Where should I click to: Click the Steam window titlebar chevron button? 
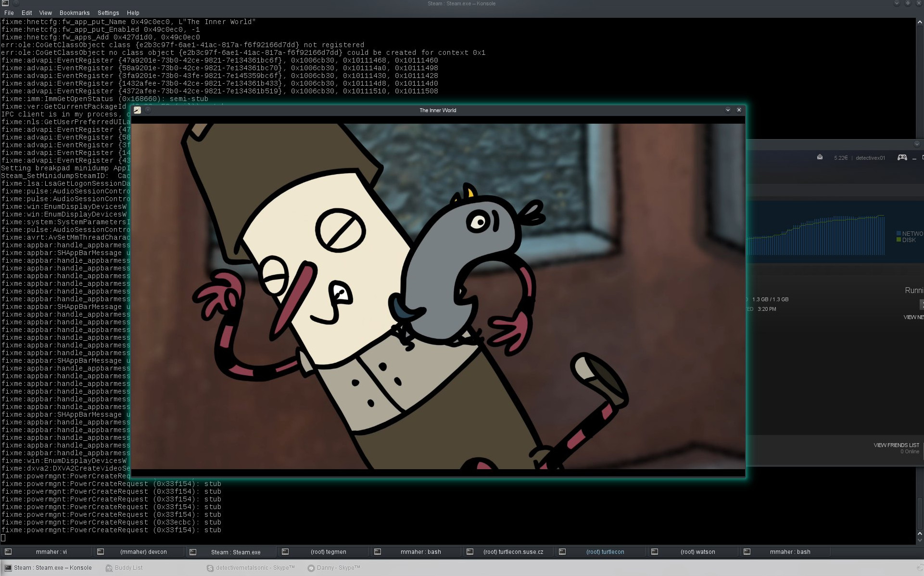tap(917, 144)
